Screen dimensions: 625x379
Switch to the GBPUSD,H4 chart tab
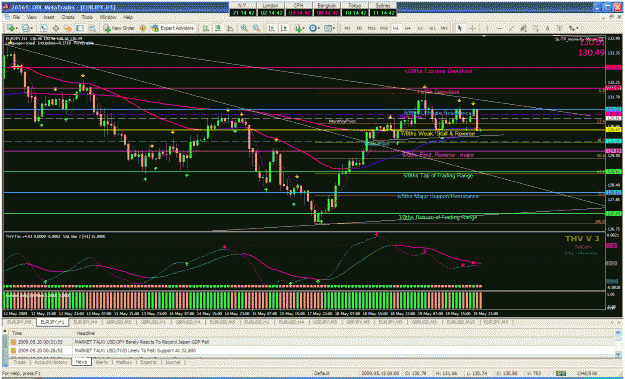(188, 322)
